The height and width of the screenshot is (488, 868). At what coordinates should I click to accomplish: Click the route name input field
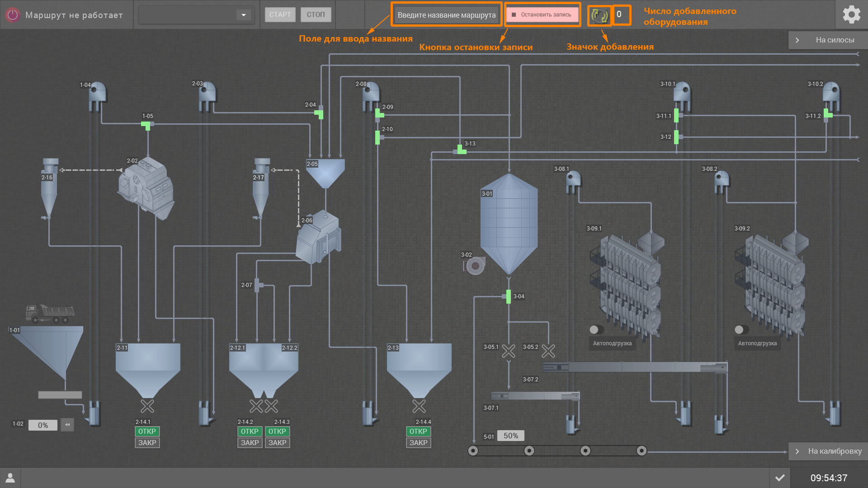click(446, 15)
